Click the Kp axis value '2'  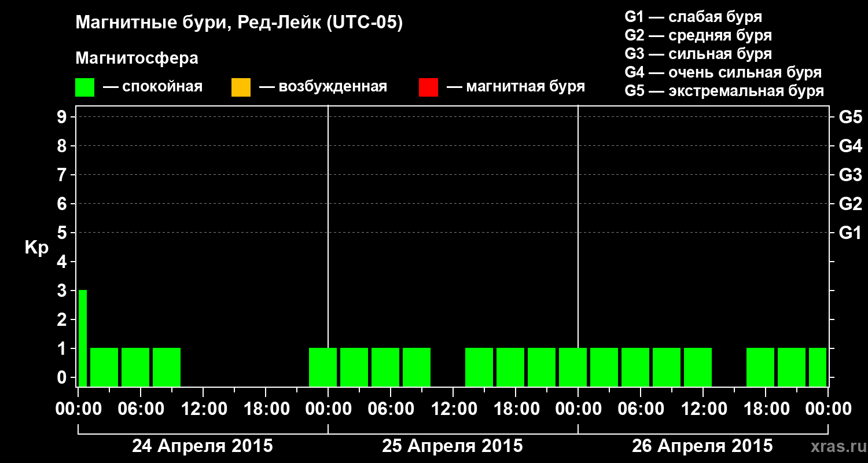pos(63,319)
